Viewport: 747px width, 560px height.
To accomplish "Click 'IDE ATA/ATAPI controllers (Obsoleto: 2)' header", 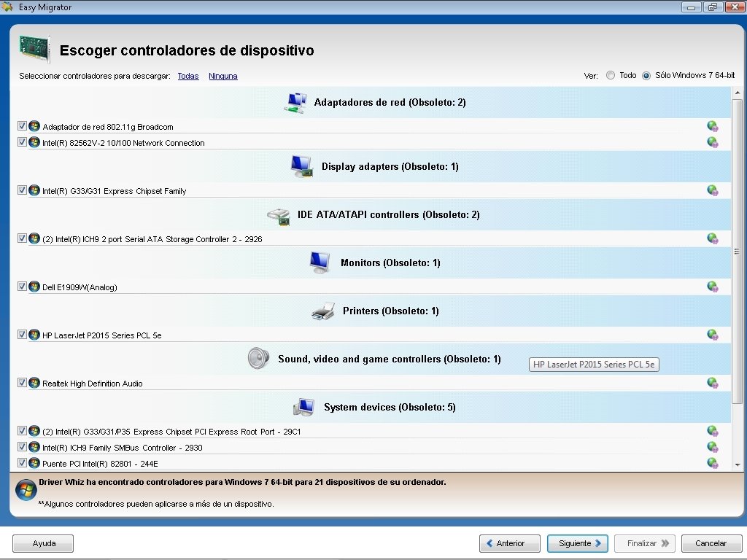I will 389,215.
